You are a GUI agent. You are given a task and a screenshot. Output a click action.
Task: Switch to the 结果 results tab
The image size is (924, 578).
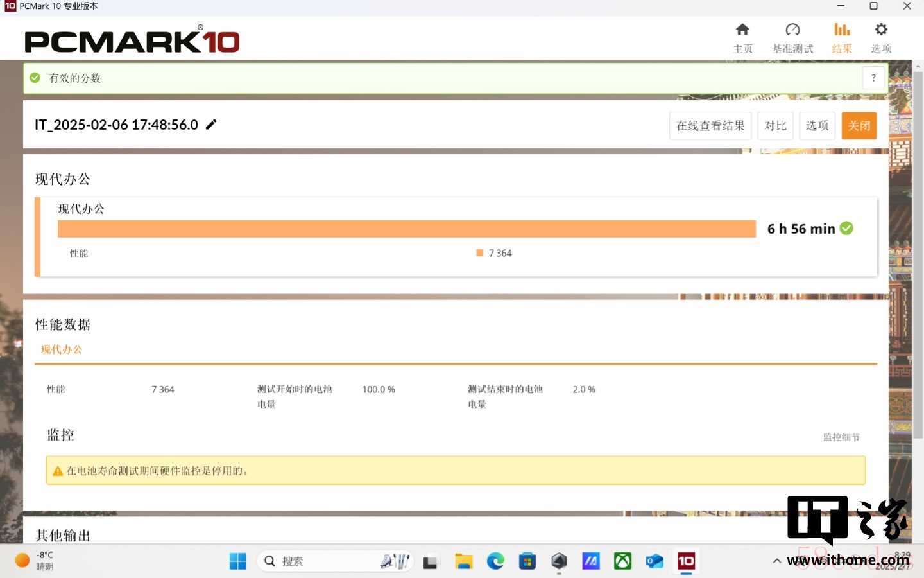pos(842,38)
